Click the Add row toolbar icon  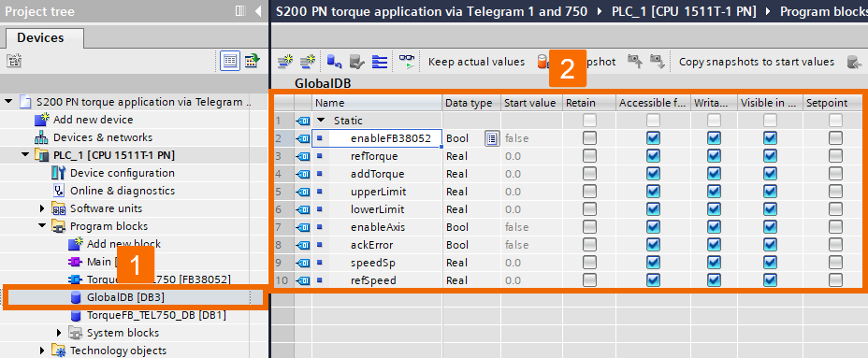click(307, 62)
